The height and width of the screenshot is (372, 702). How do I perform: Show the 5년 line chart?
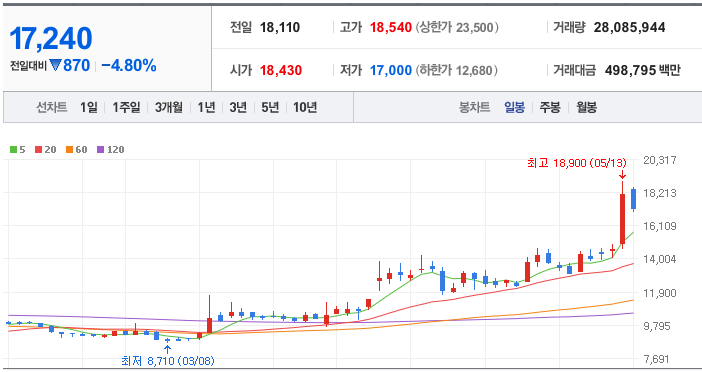pyautogui.click(x=270, y=107)
